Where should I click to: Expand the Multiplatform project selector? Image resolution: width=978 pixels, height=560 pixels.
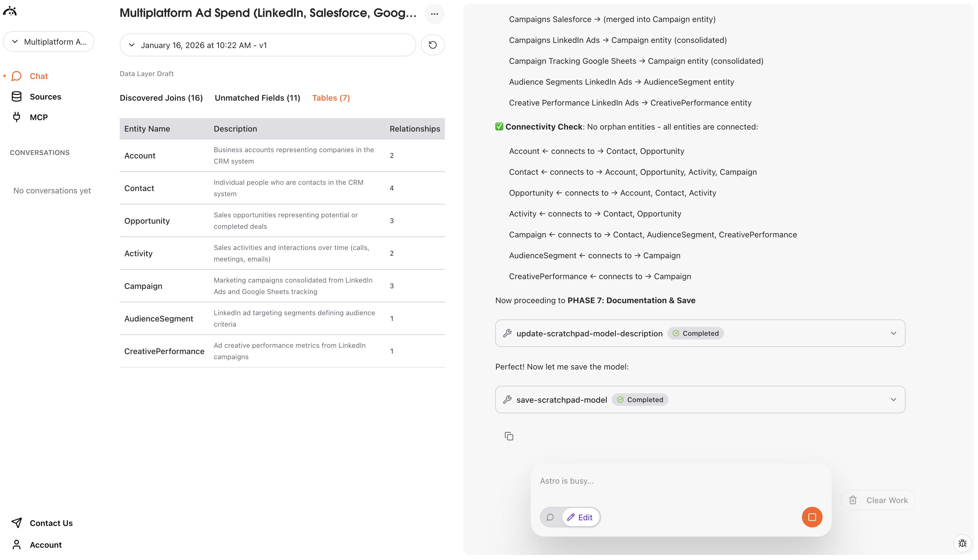pyautogui.click(x=48, y=41)
